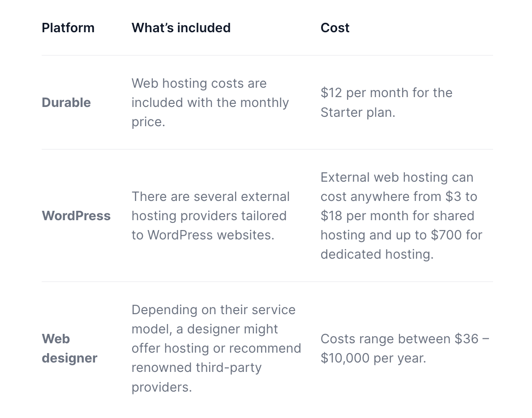Click the "$18" amount in WordPress cost

pyautogui.click(x=331, y=216)
